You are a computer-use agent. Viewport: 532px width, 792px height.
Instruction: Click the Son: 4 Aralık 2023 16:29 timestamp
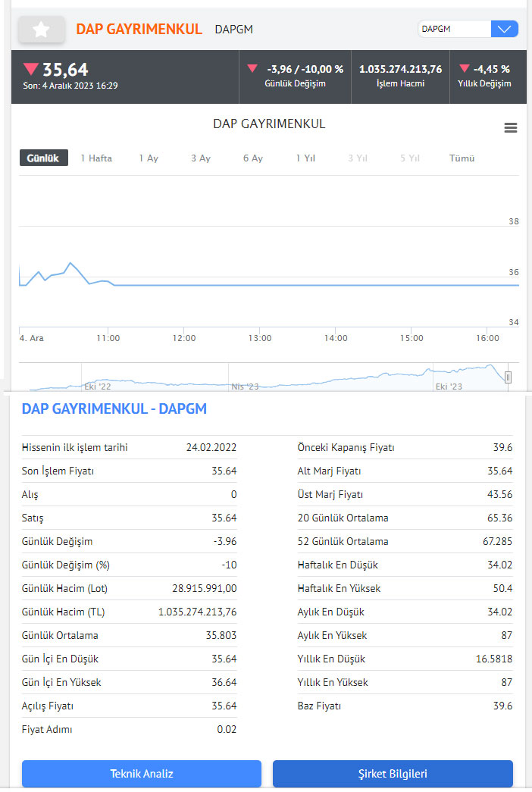coord(70,86)
